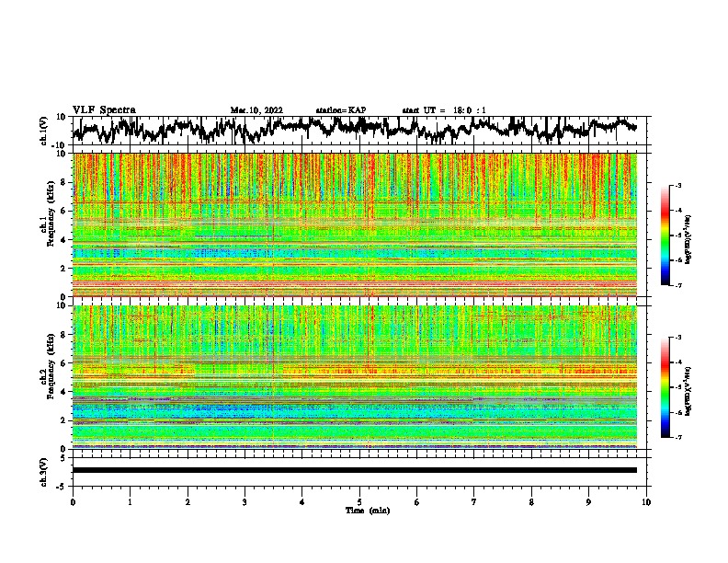
Task: Click the lower colorbar "log(PSD)" label
Action: [688, 391]
